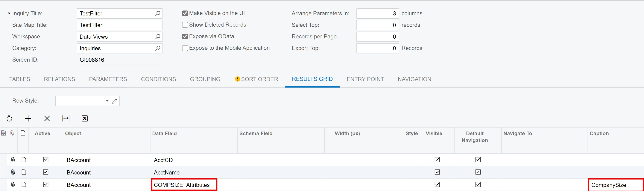Check Expose to the Mobile Application
Screen dimensions: 644x191
185,48
